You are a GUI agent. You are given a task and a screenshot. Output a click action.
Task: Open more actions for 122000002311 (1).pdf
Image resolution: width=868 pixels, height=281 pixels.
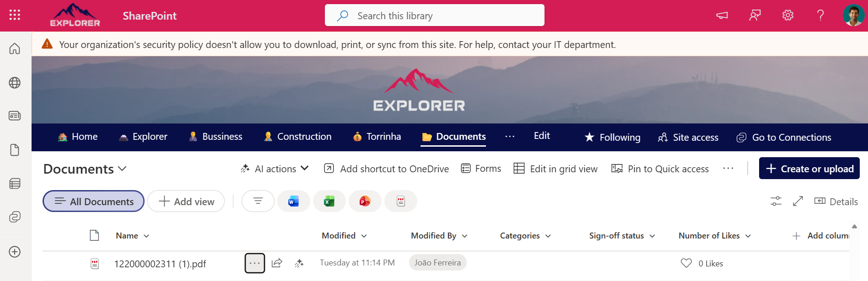tap(255, 263)
